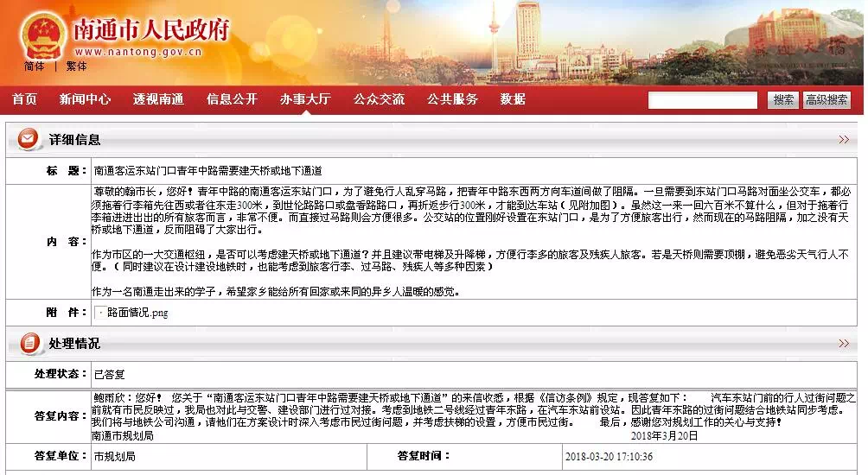Viewport: 868px width, 475px height.
Task: Click the mail icon beside 详细信息
Action: [29, 139]
